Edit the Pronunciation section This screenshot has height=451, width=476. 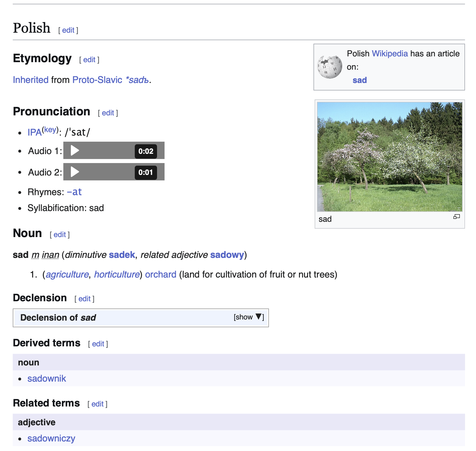108,113
